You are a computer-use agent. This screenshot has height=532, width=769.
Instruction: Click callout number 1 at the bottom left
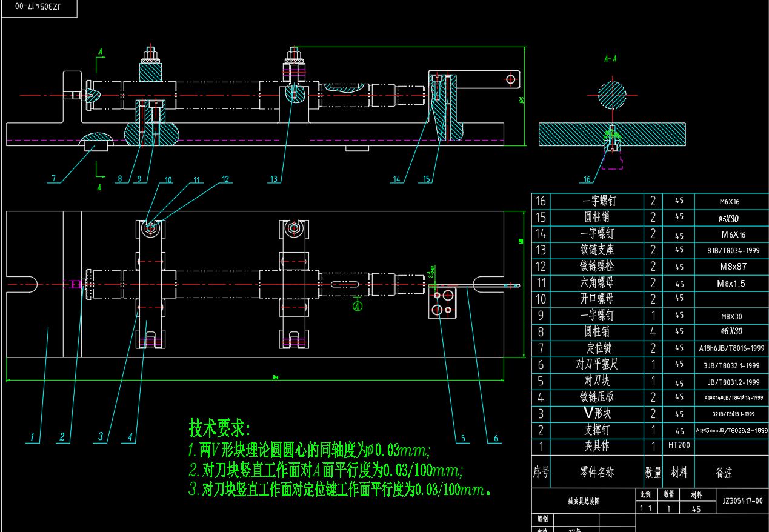tap(33, 436)
